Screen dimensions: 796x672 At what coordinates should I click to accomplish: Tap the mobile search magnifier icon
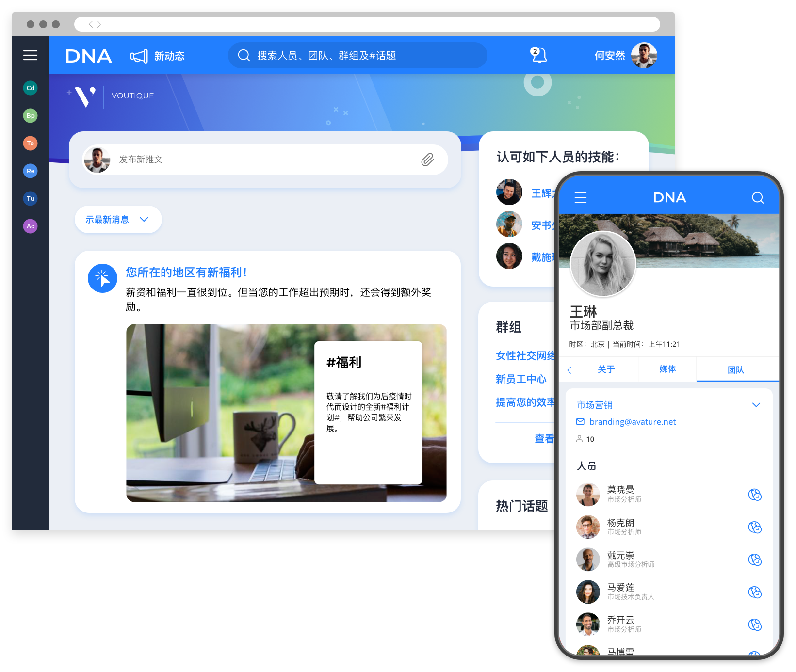(757, 197)
